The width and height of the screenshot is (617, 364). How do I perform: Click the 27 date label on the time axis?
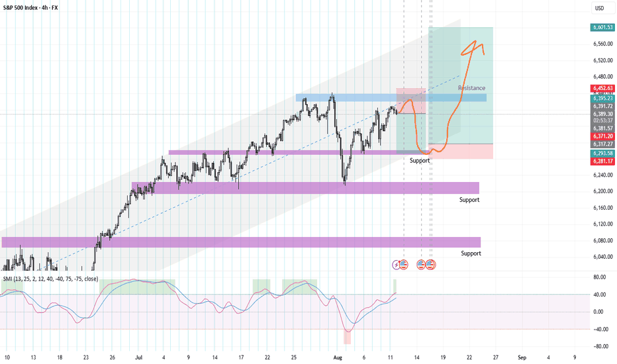496,357
